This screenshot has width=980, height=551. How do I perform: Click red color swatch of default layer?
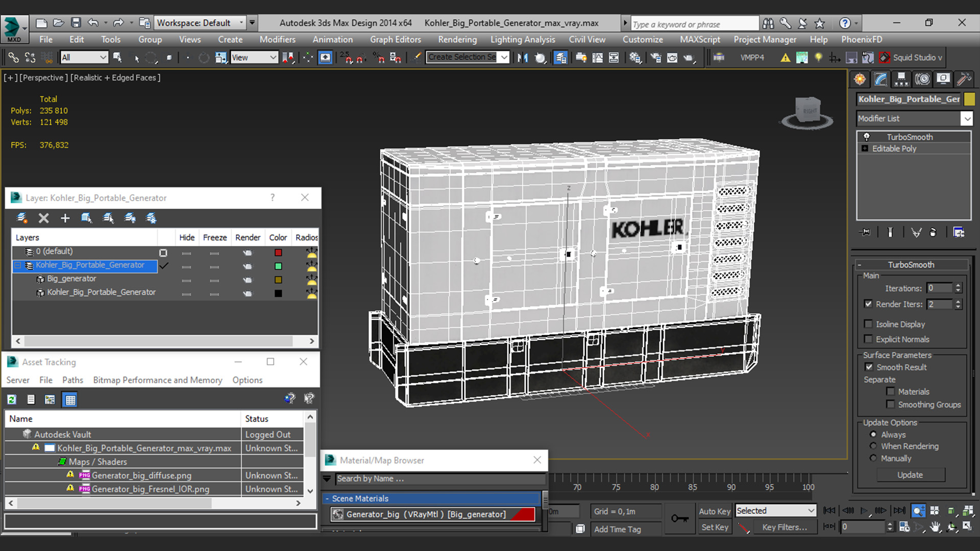point(278,253)
